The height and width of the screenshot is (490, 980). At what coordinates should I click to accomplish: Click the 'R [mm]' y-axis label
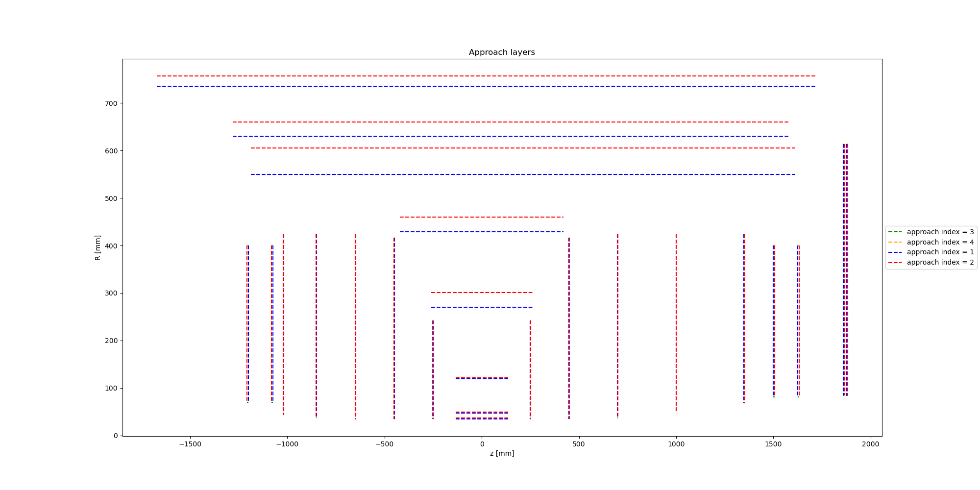pyautogui.click(x=98, y=247)
